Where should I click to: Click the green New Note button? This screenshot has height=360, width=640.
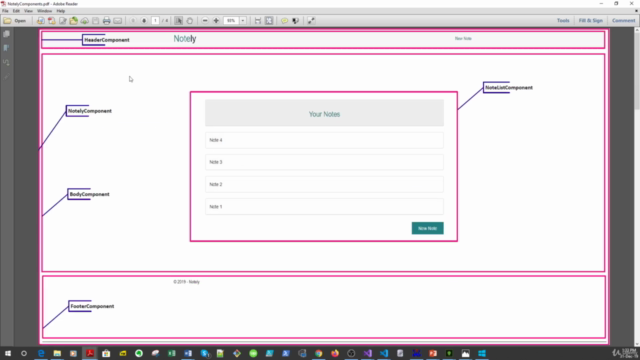[x=427, y=228]
